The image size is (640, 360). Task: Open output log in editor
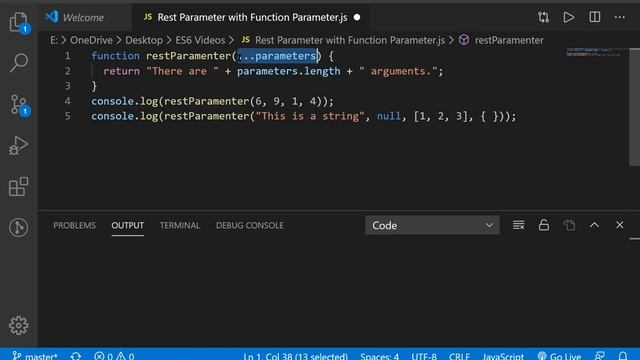pos(569,225)
